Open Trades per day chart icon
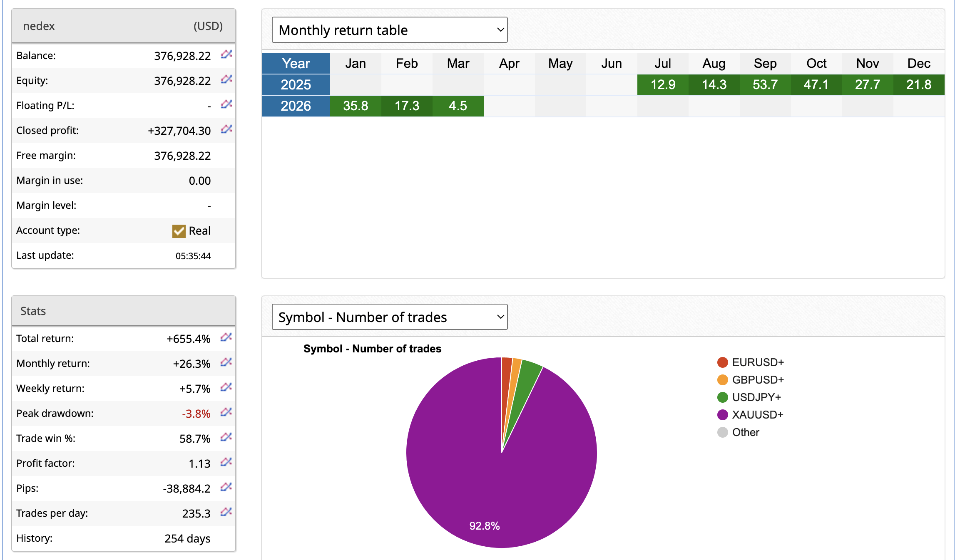 (226, 512)
